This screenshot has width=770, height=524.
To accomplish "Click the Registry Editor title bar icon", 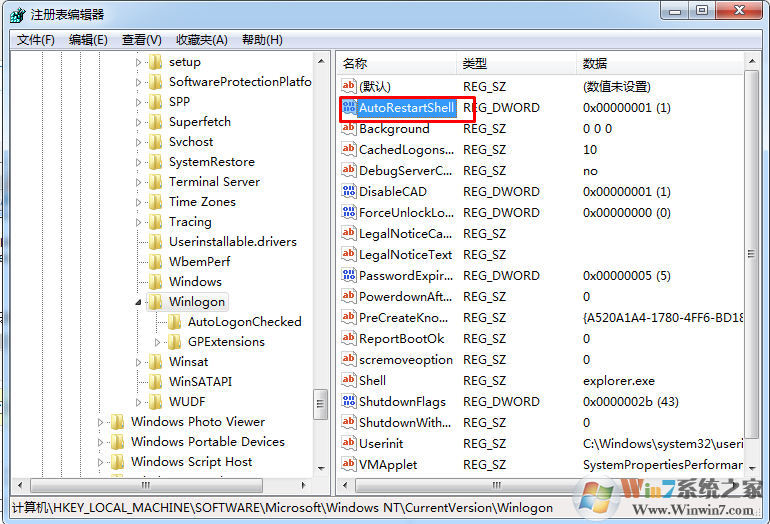I will click(18, 15).
